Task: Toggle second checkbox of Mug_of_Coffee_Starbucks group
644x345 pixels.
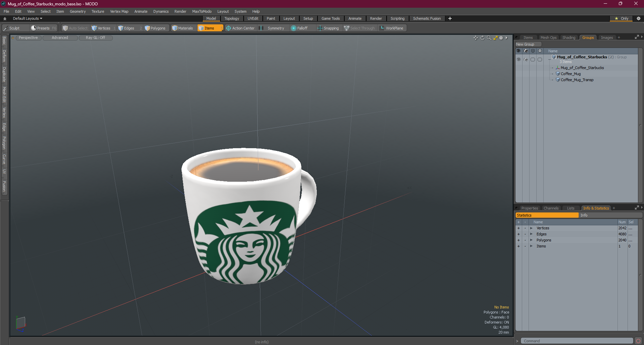Action: 540,59
